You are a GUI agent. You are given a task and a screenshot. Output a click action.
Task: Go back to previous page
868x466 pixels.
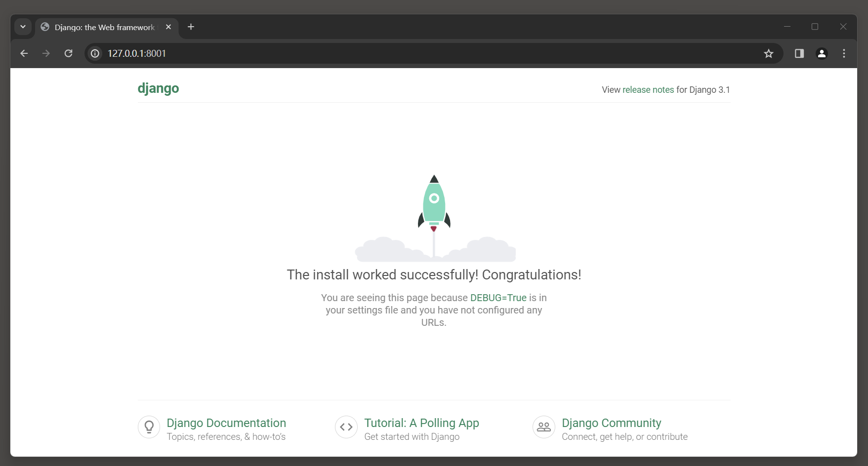(24, 53)
